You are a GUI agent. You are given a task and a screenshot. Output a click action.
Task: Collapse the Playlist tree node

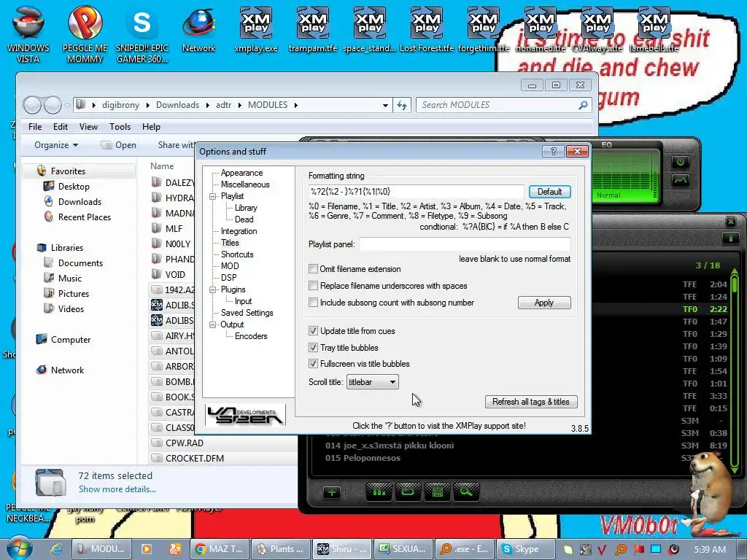pos(212,196)
